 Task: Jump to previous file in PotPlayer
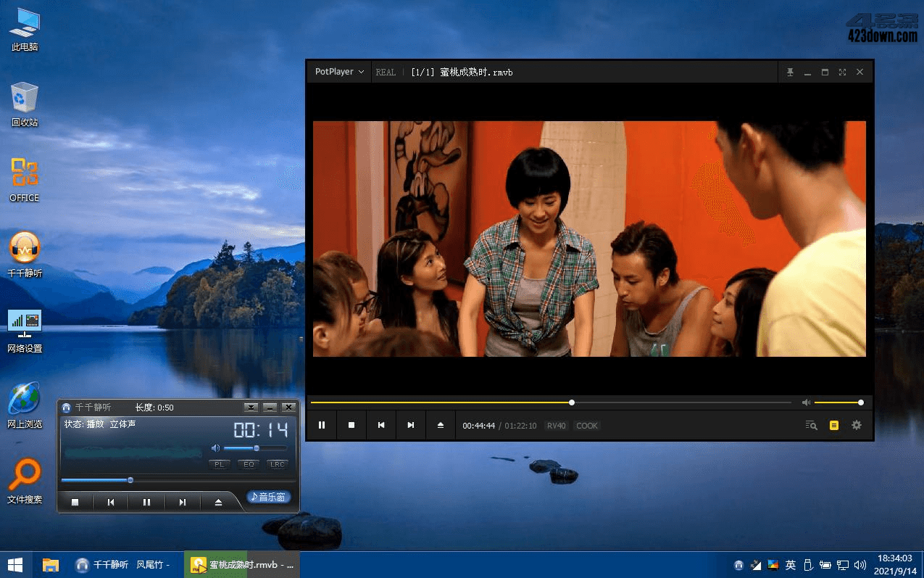(381, 425)
